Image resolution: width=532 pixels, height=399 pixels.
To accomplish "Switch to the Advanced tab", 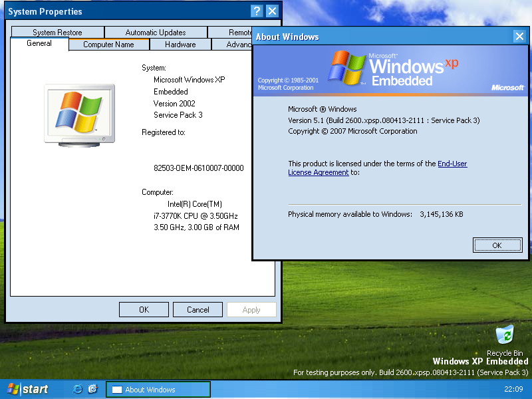I will pyautogui.click(x=232, y=45).
